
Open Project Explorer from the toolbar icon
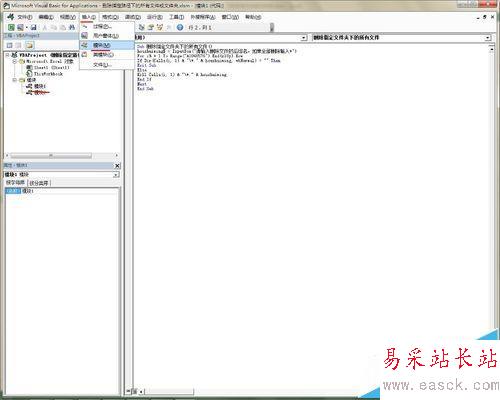(142, 27)
